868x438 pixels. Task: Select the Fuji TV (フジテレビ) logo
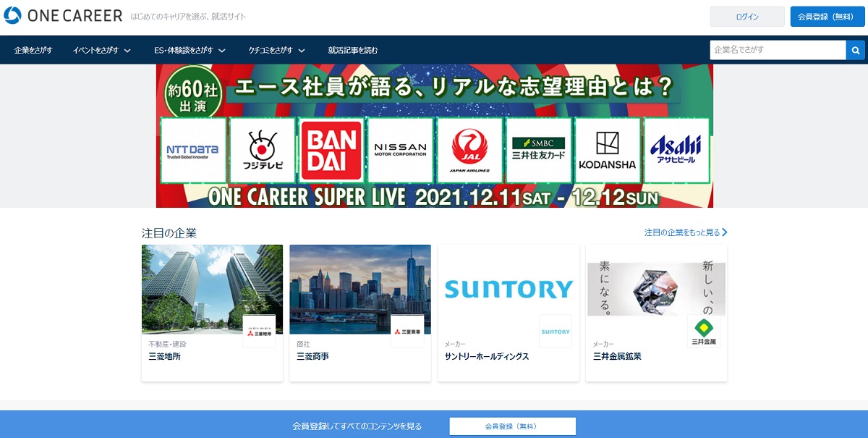tap(262, 151)
